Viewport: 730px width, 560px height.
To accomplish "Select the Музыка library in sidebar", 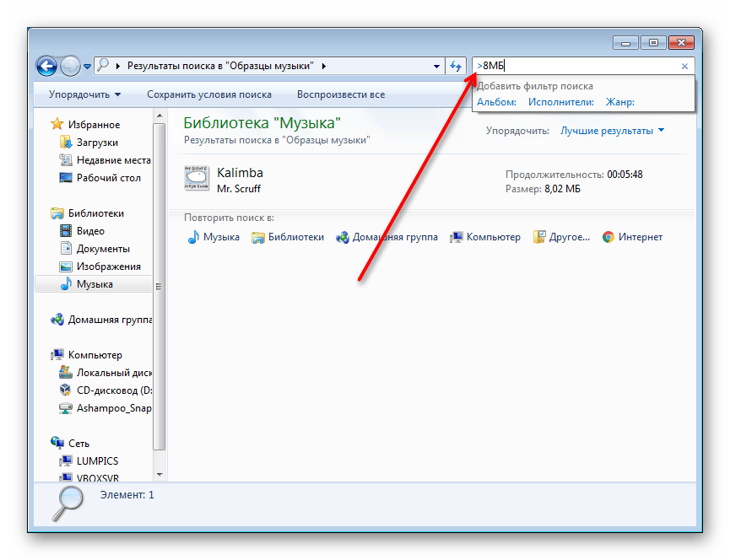I will tap(94, 284).
